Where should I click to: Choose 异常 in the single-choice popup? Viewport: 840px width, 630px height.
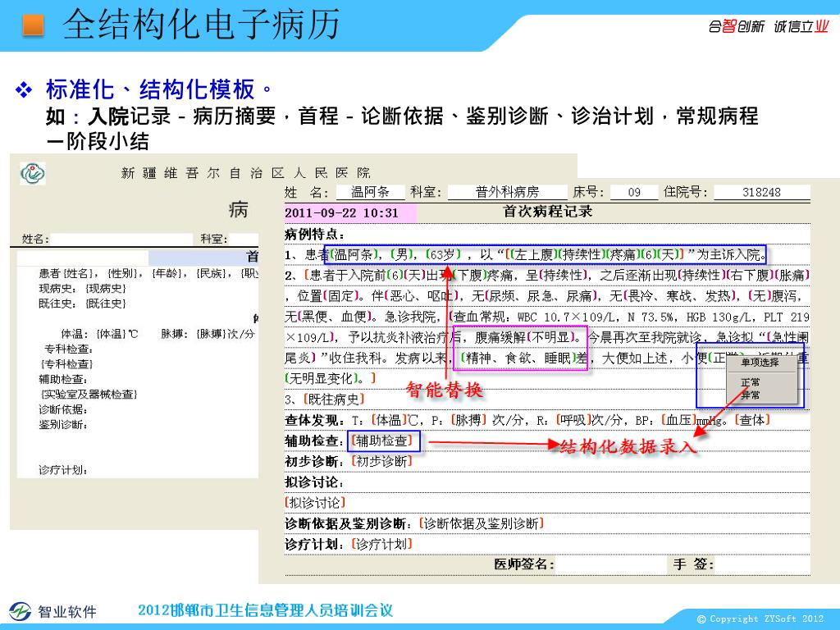pos(750,395)
